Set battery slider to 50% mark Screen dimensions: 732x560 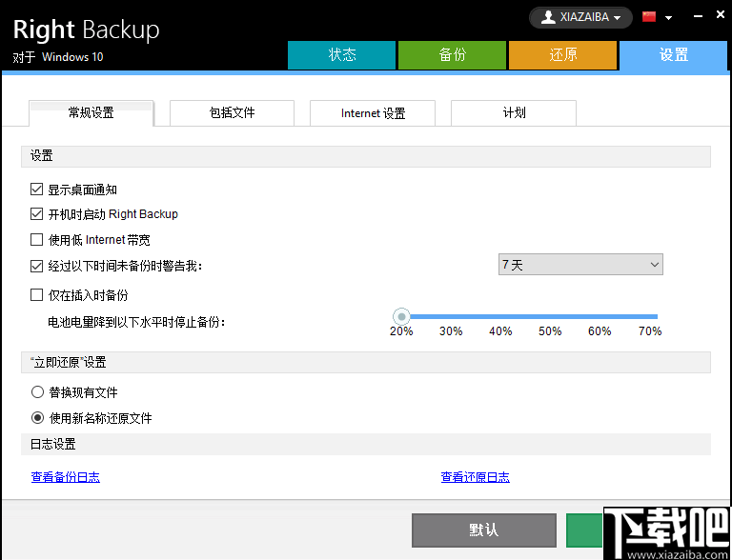click(x=550, y=317)
